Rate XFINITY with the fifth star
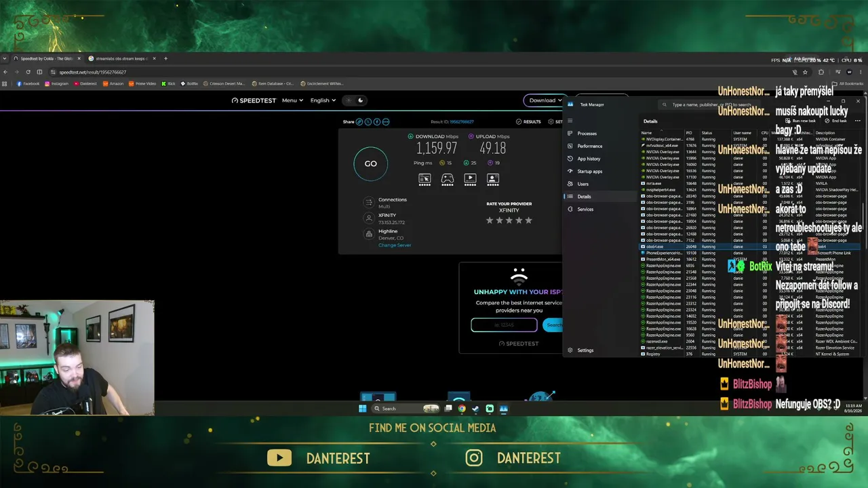 pos(529,220)
